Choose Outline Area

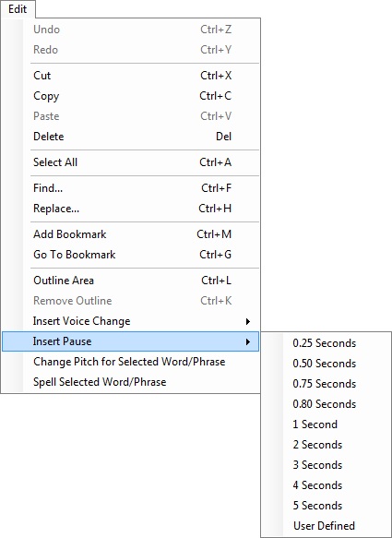(130, 281)
